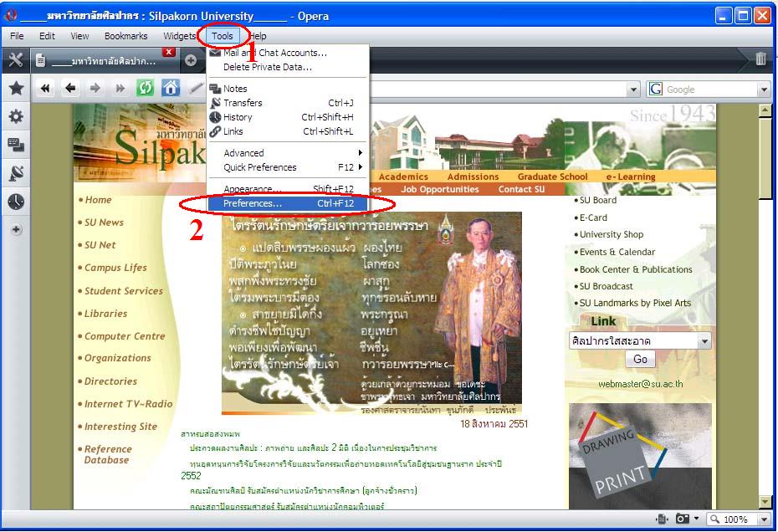The width and height of the screenshot is (778, 532).
Task: Click the camera show-images status bar icon
Action: click(x=683, y=519)
